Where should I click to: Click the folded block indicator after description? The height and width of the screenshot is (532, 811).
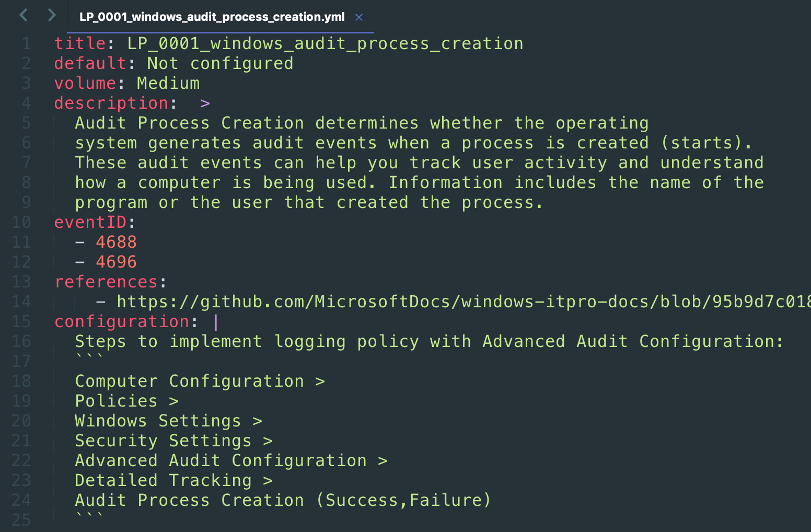click(205, 103)
